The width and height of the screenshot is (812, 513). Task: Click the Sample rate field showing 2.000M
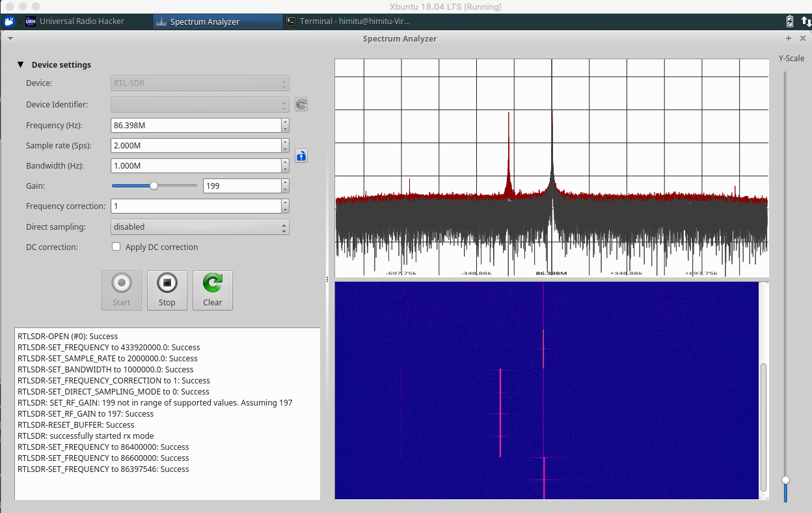[x=196, y=145]
